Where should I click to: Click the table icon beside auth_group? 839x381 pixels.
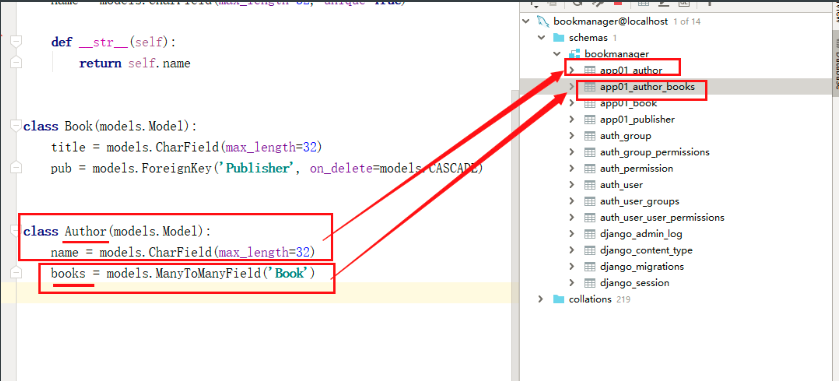pyautogui.click(x=590, y=136)
